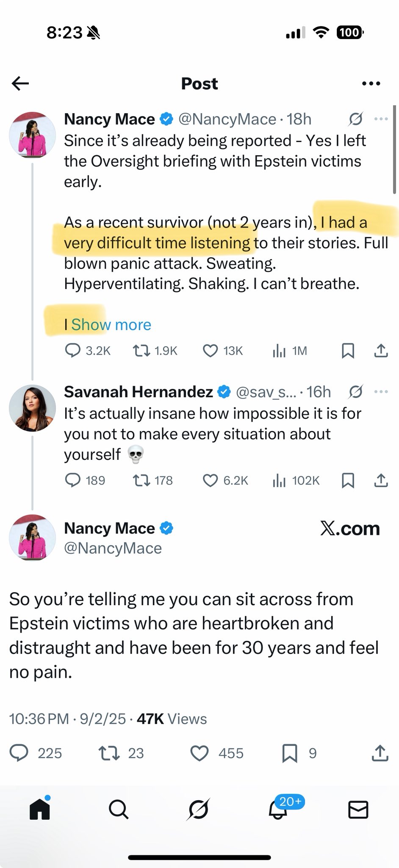Open Notifications with 20+ badge
The width and height of the screenshot is (399, 868).
coord(278,810)
